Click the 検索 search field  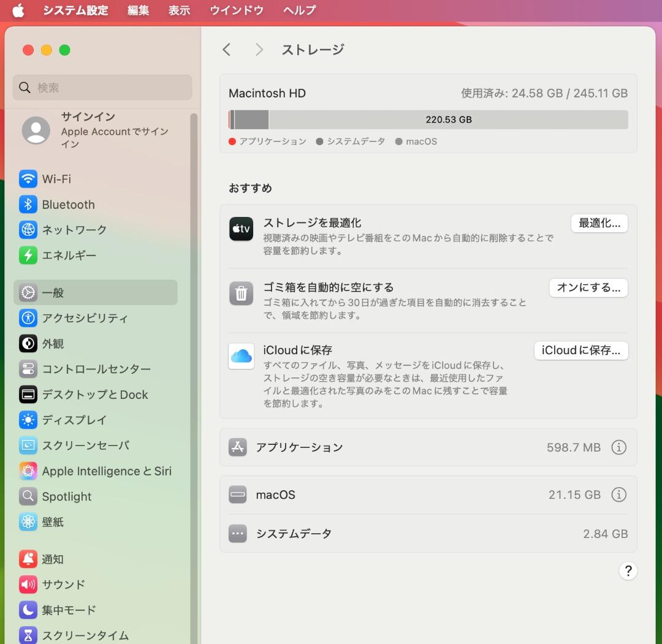(x=102, y=88)
